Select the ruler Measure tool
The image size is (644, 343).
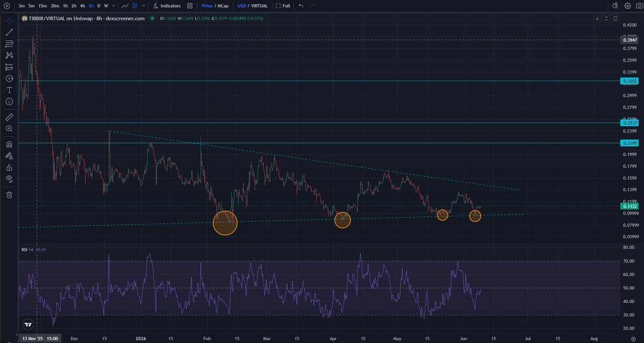[x=9, y=116]
